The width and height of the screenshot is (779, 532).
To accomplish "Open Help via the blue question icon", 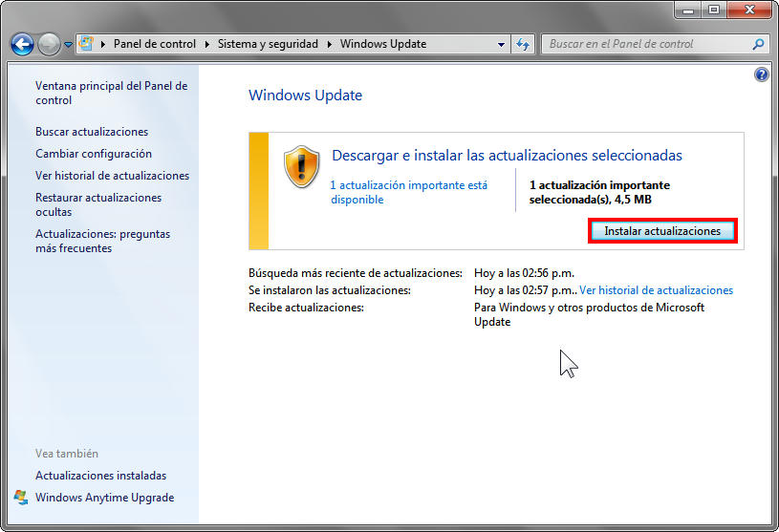I will (761, 74).
